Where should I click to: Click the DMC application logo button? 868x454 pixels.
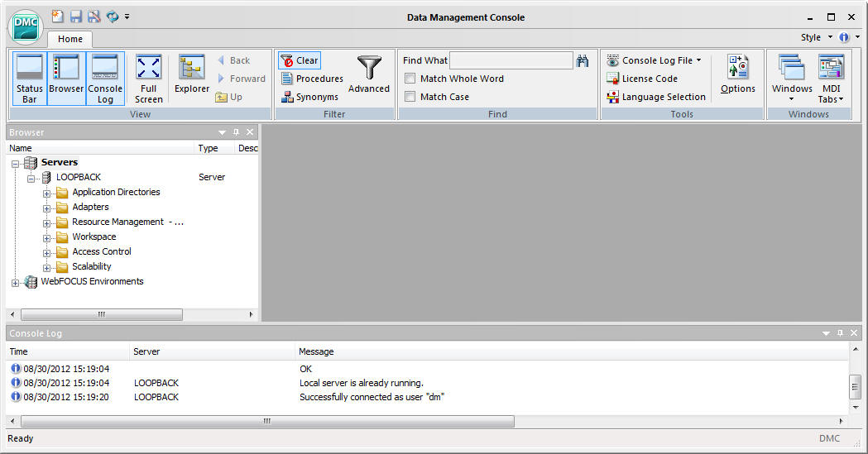click(26, 26)
